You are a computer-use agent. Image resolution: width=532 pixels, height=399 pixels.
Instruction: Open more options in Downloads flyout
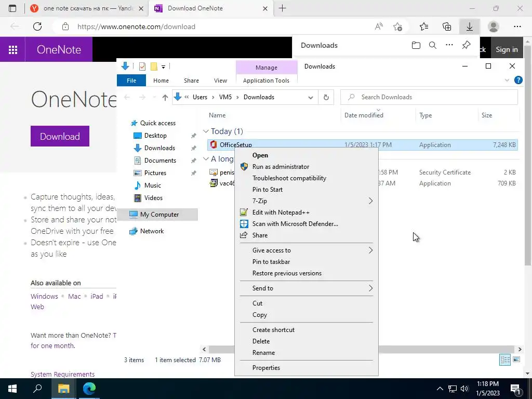click(449, 45)
